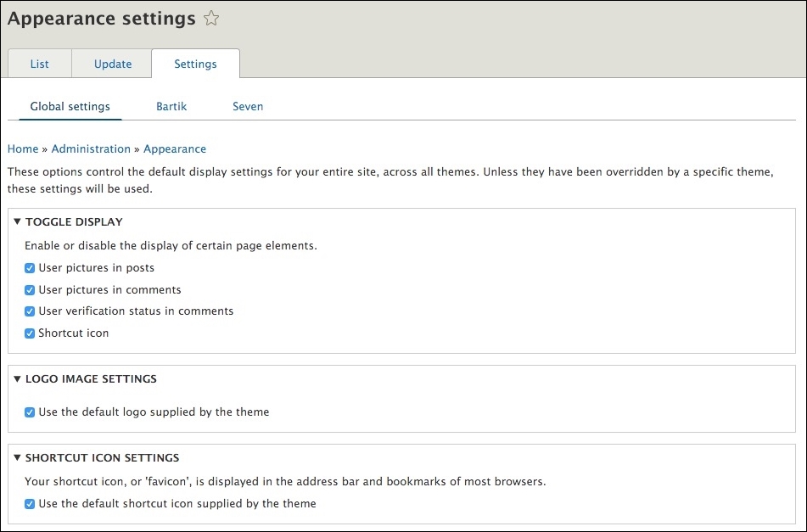The image size is (807, 532).
Task: Open the Global settings sub-tab
Action: pos(70,107)
